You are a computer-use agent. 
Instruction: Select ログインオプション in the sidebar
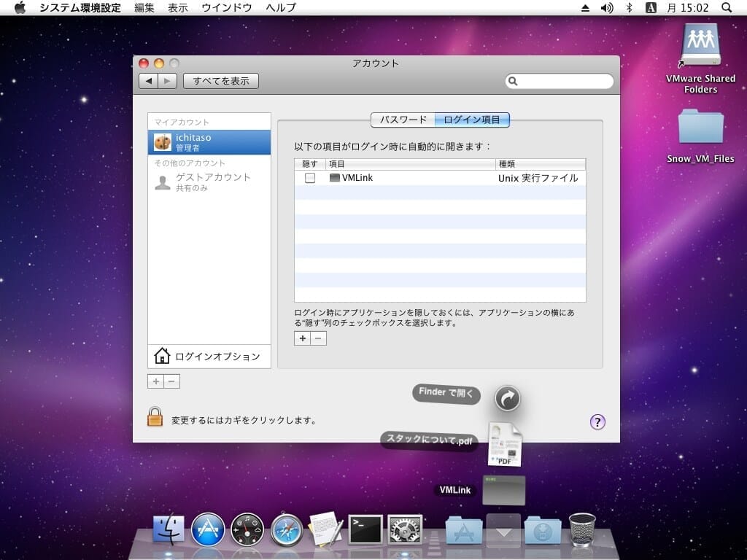tap(209, 357)
